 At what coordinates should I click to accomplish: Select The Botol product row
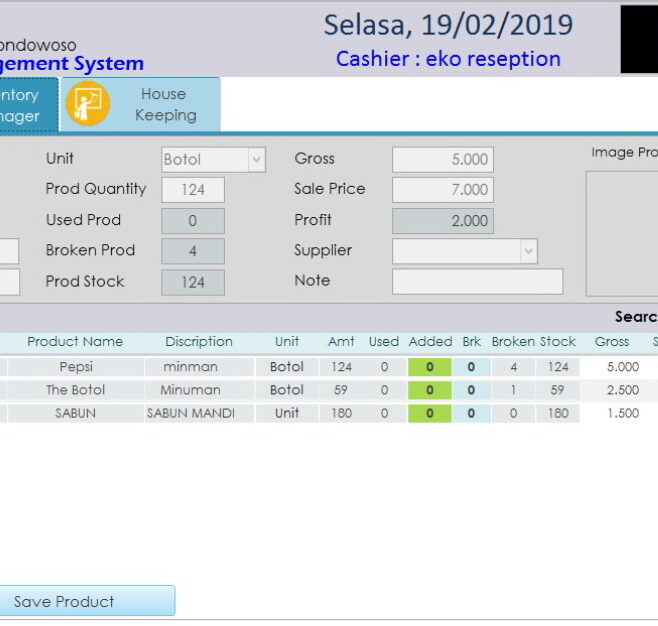(76, 390)
